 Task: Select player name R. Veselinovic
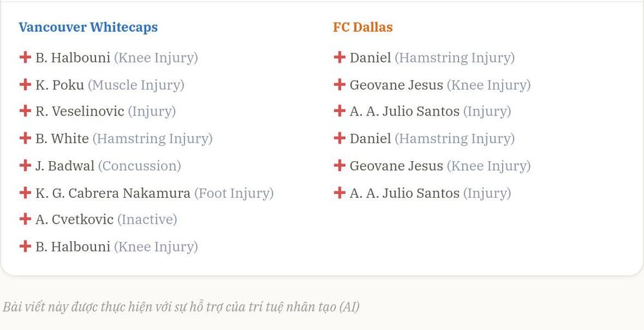pyautogui.click(x=80, y=111)
